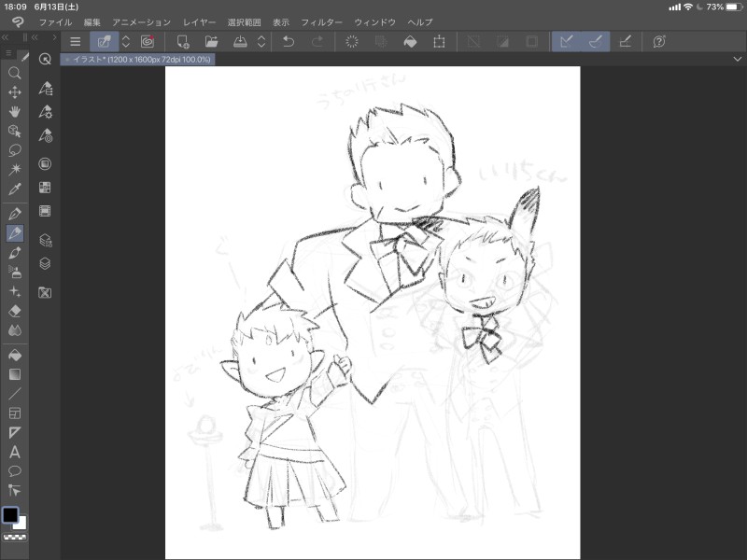Click the Delete spinner icon
The image size is (747, 560).
352,42
